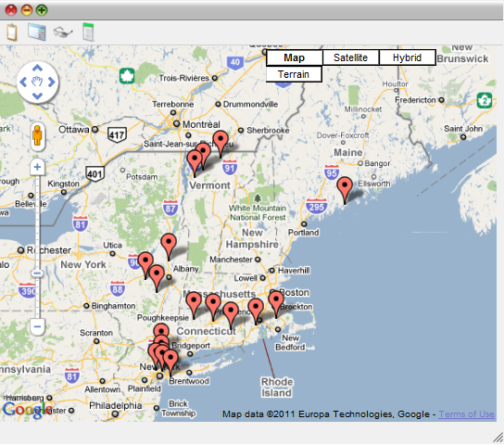The height and width of the screenshot is (445, 504).
Task: Click the Binghamton city label
Action: point(113,306)
